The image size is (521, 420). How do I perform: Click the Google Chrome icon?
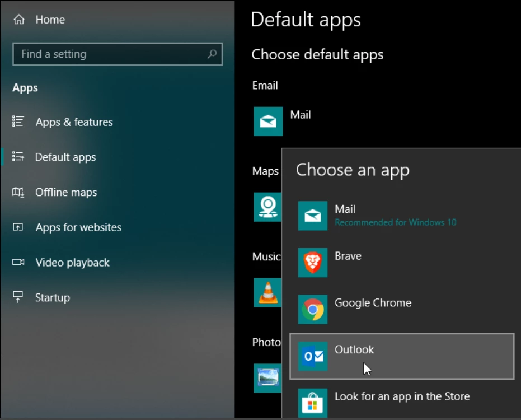coord(313,310)
